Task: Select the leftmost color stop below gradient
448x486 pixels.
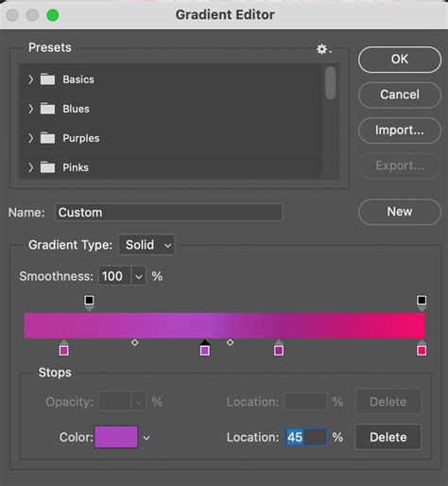Action: pos(64,348)
